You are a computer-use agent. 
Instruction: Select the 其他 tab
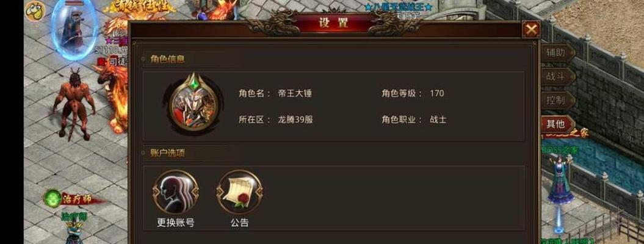[557, 124]
